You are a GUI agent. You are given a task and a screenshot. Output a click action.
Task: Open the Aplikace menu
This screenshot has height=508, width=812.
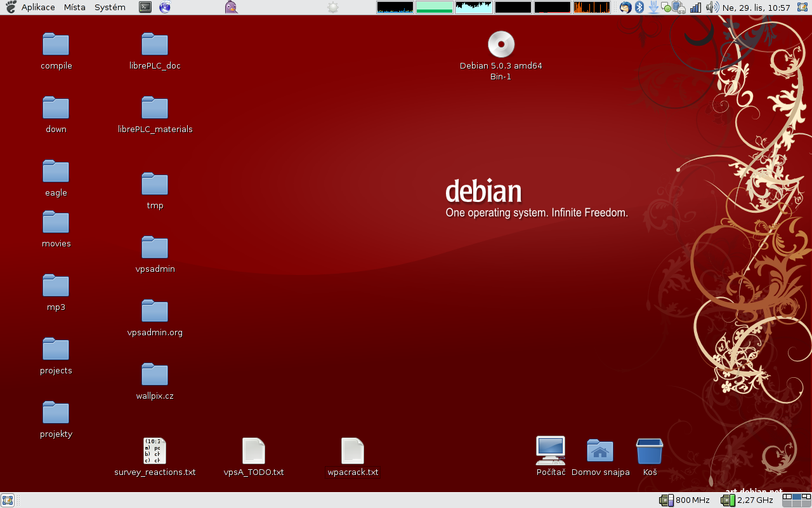pos(38,8)
